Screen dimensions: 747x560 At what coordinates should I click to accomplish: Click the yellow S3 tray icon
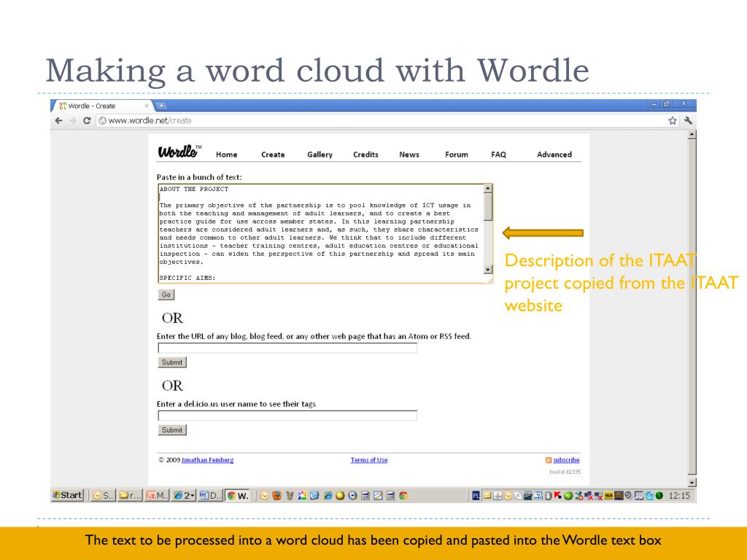(609, 496)
